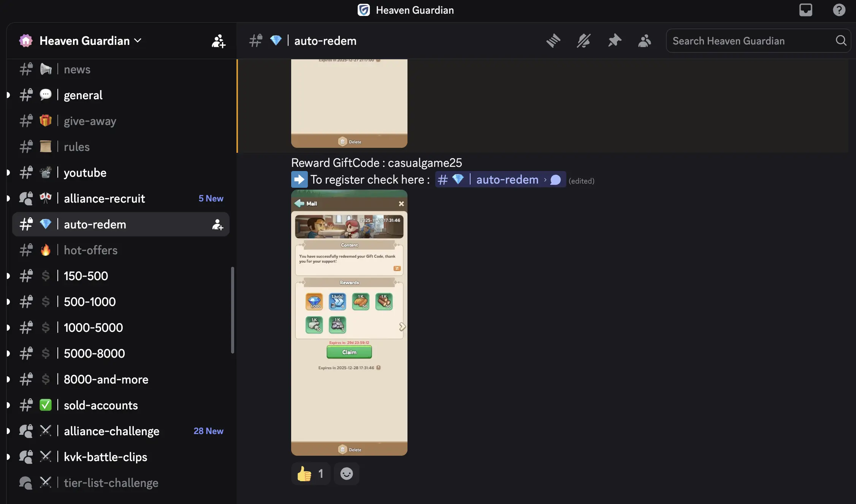Open the help question mark icon
Viewport: 856px width, 504px height.
click(839, 10)
